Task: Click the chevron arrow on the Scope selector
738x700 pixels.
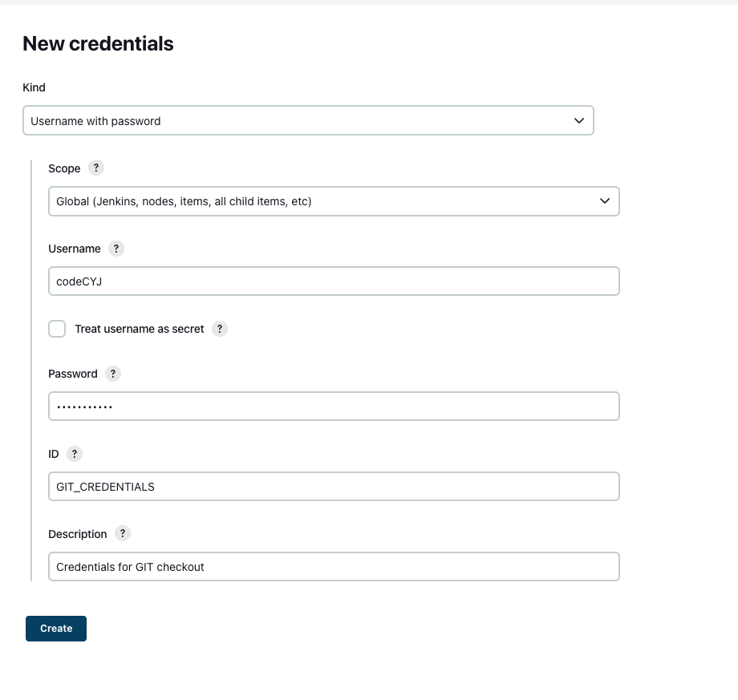Action: pos(605,201)
